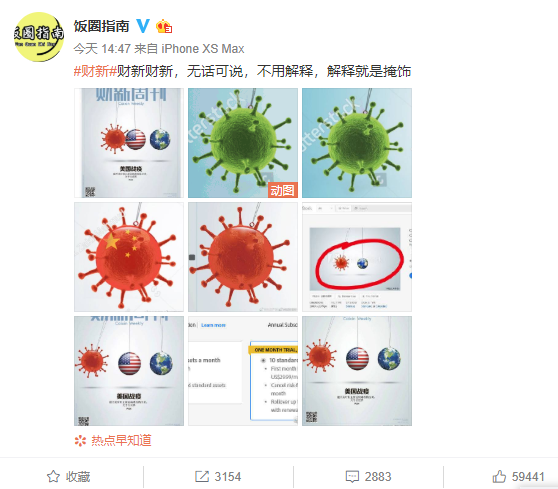Click the 今天 14:47 post timestamp

click(x=102, y=49)
